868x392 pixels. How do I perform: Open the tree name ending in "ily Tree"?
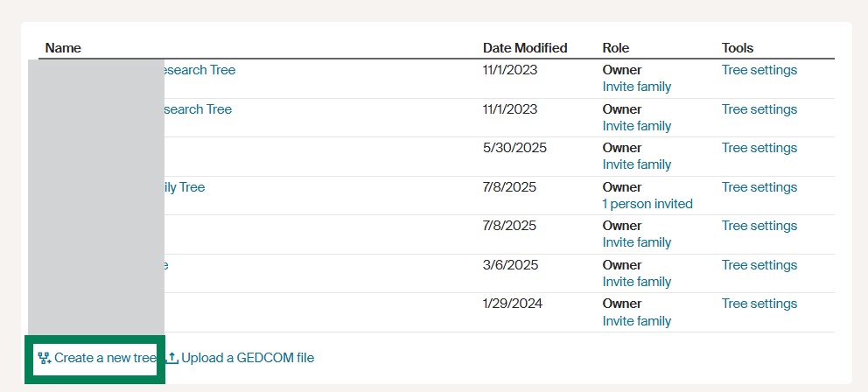(x=185, y=187)
